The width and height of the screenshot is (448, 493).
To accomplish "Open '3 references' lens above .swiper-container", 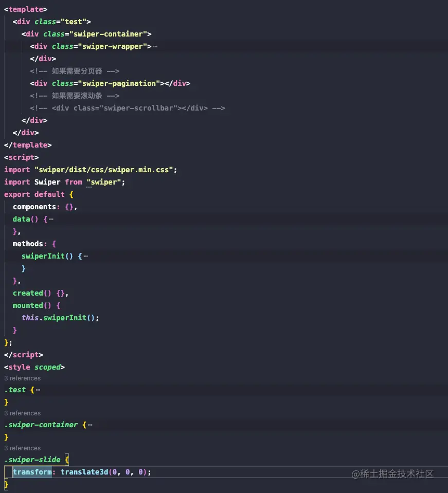I will [22, 413].
